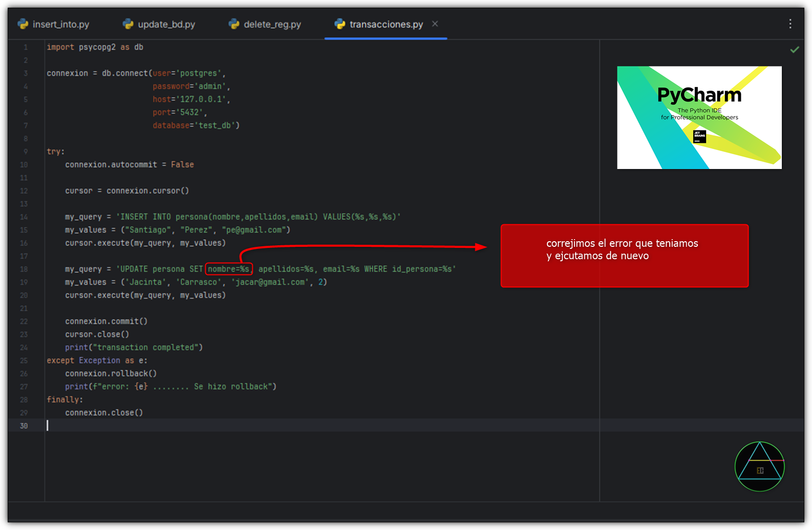Click 'connexion.commit()' line
The width and height of the screenshot is (812, 530).
click(106, 321)
